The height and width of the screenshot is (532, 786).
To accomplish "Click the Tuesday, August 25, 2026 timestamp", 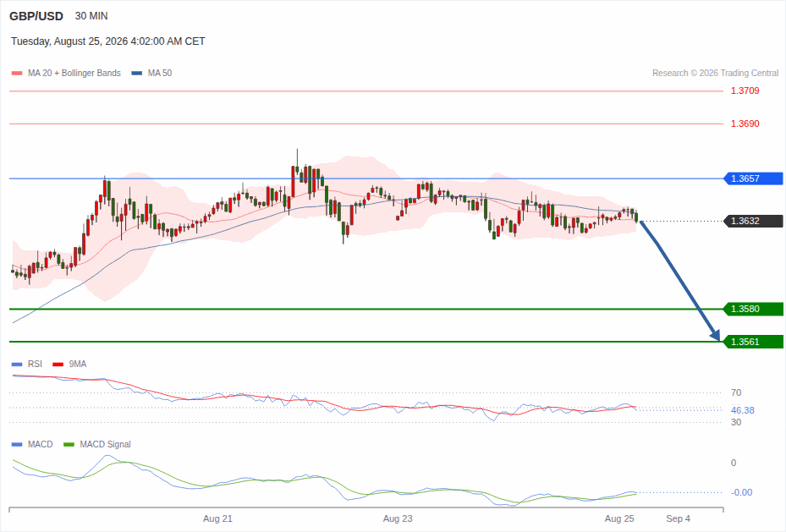I will coord(107,41).
